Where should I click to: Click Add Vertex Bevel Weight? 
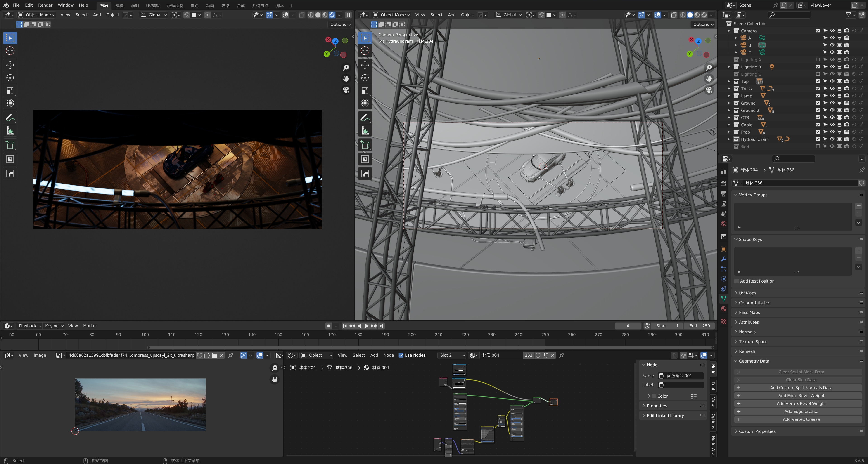tap(798, 404)
